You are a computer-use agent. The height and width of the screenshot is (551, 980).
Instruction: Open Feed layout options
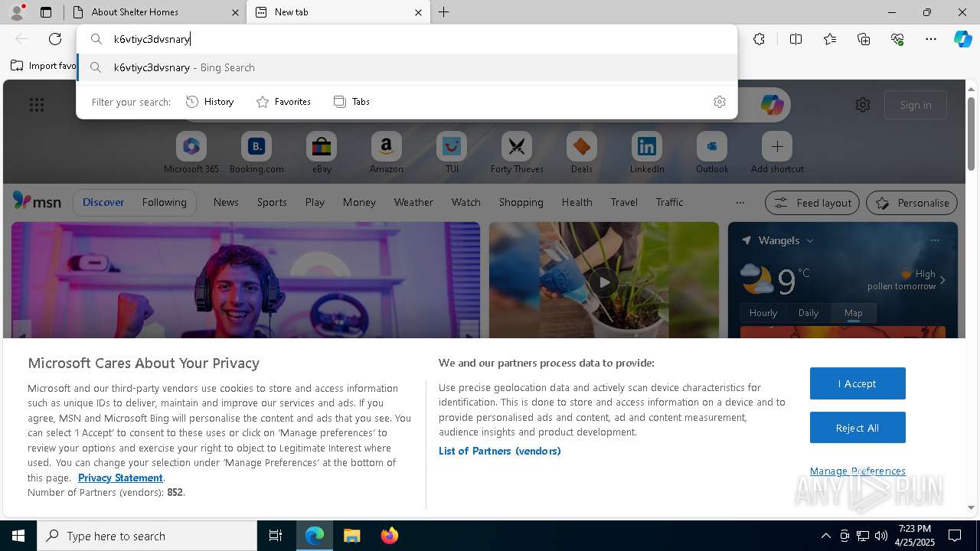(813, 203)
